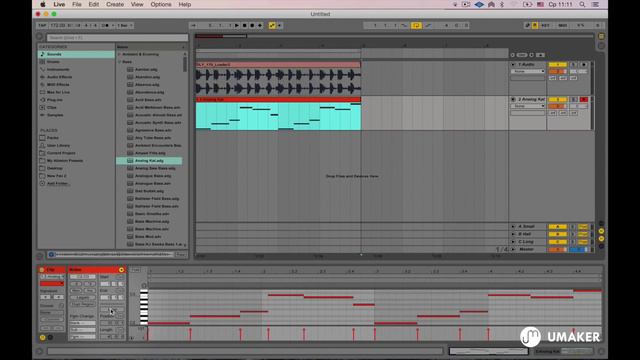Screen dimensions: 640x360
Task: Click the TAP tempo button
Action: point(42,25)
